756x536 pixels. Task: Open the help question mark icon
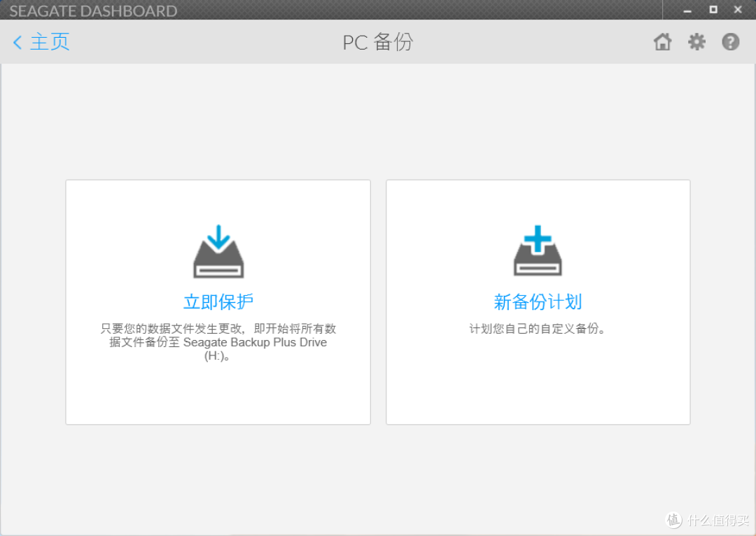coord(730,42)
